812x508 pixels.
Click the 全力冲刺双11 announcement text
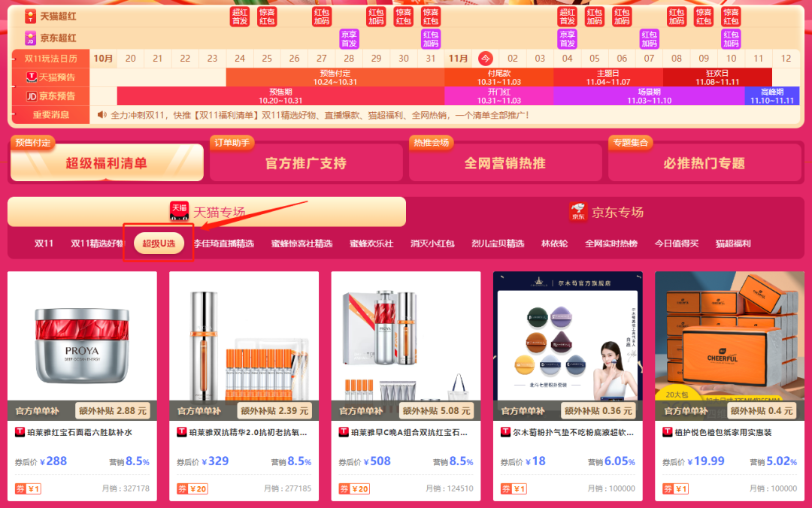click(320, 115)
